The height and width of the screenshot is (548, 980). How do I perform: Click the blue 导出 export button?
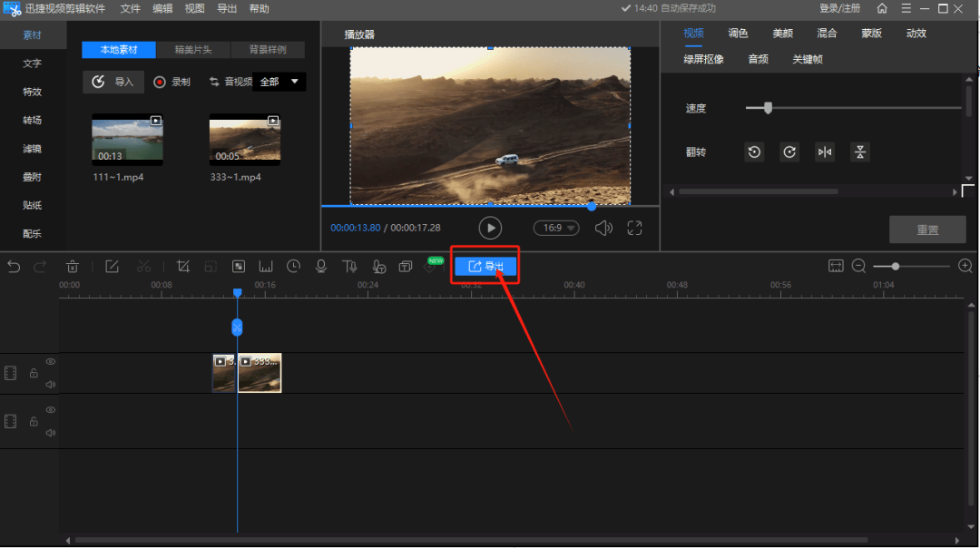pyautogui.click(x=485, y=267)
